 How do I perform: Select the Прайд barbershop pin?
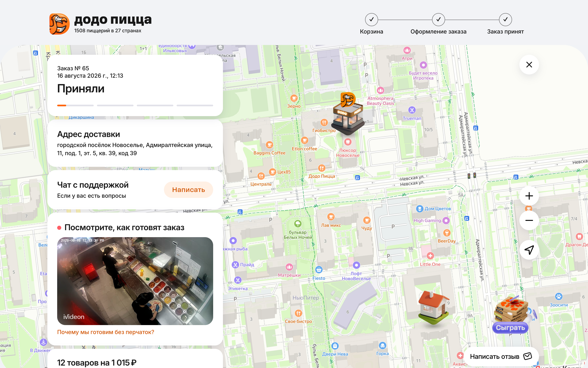235,265
